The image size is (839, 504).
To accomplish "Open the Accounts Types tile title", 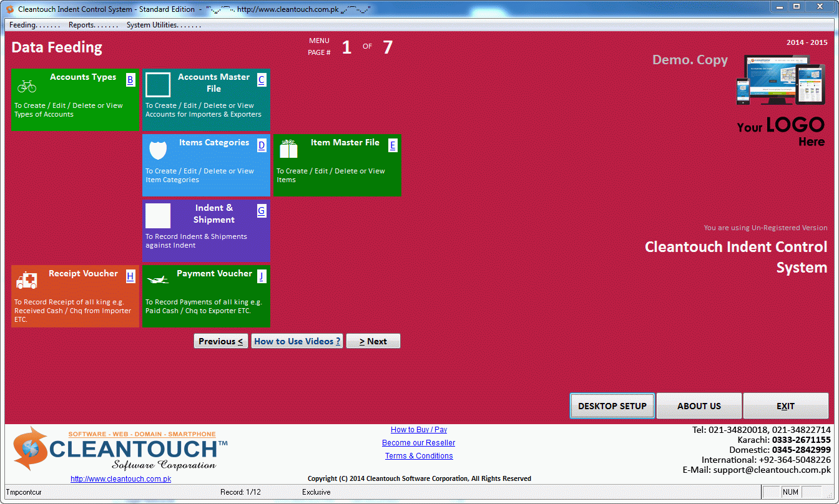I will (83, 77).
